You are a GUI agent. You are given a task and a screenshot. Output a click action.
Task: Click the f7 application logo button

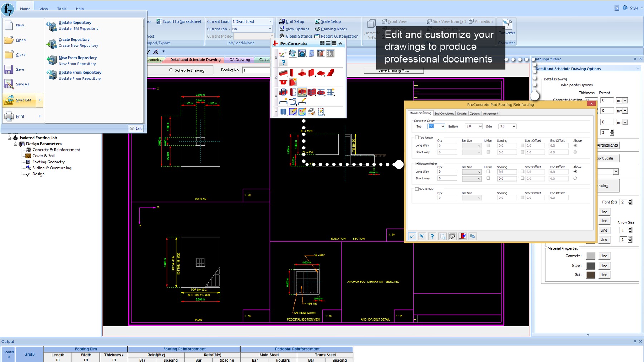[x=8, y=9]
